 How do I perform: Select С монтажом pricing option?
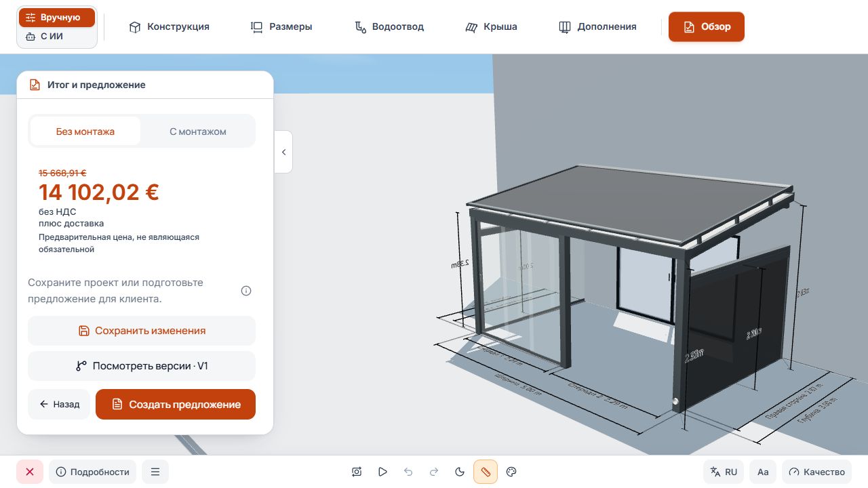(198, 131)
